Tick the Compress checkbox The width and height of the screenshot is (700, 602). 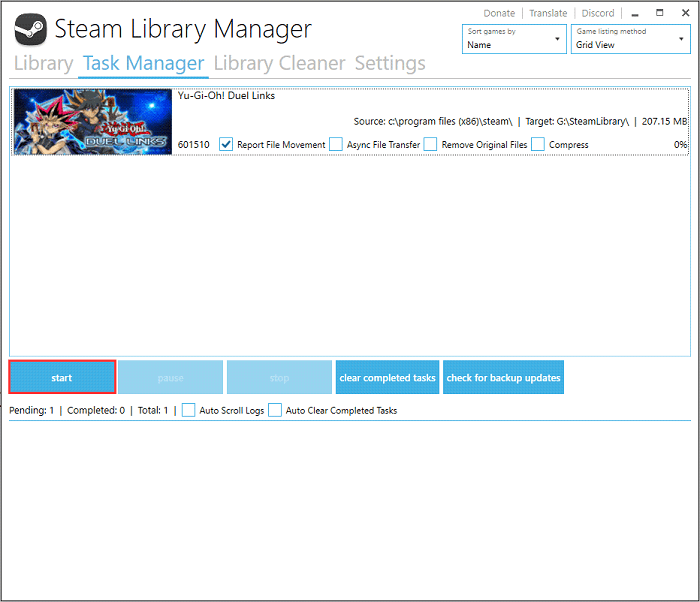pos(538,144)
